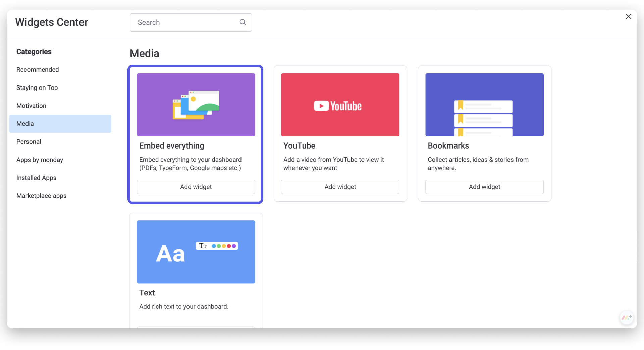Click the Bookmarks blue thumbnail
Image resolution: width=644 pixels, height=350 pixels.
[x=484, y=105]
